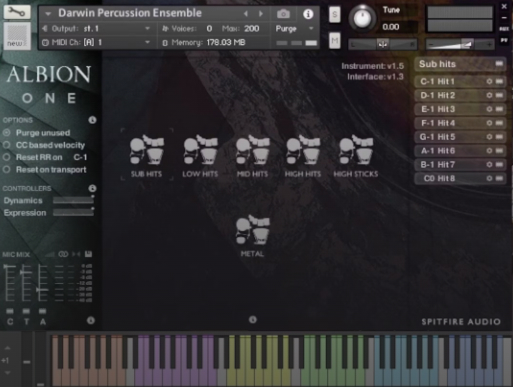The width and height of the screenshot is (513, 387).
Task: Enable the Purge unused option
Action: pyautogui.click(x=7, y=133)
